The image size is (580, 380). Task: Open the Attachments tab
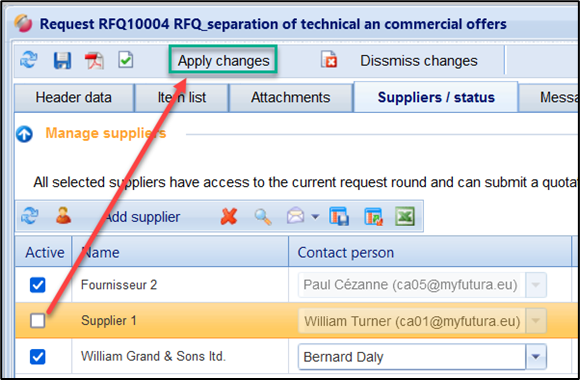(291, 98)
